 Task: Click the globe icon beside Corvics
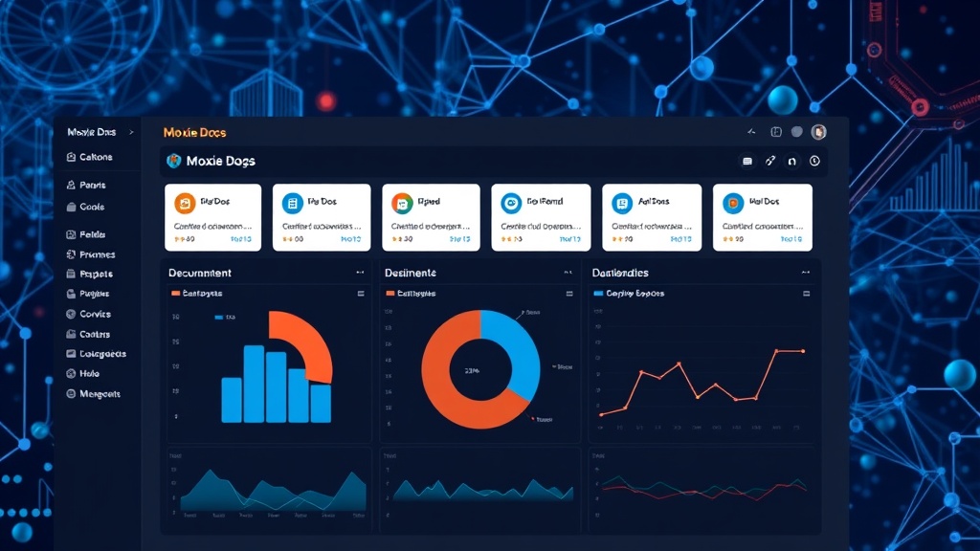71,314
